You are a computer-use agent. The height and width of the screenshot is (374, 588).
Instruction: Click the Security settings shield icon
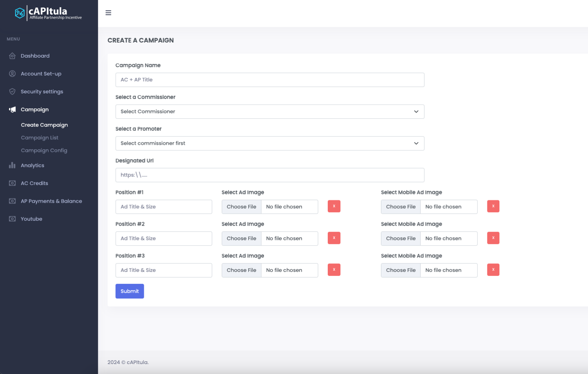(12, 92)
